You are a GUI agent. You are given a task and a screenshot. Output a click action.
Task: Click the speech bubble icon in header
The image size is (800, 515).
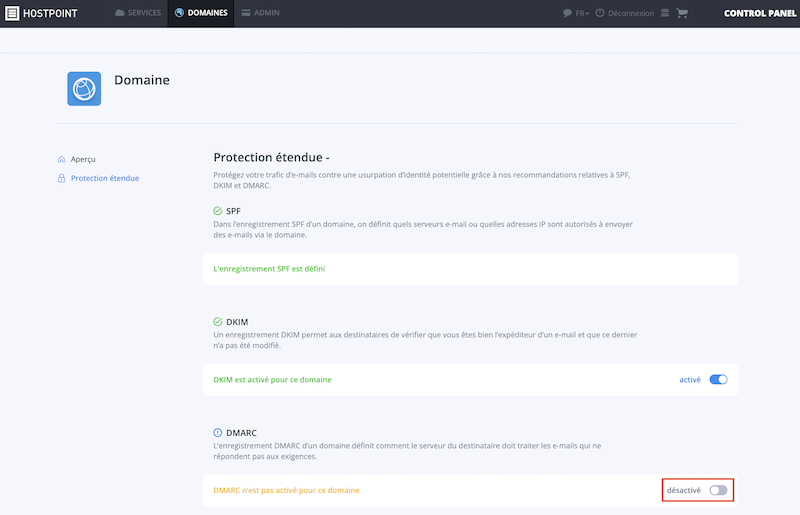pyautogui.click(x=567, y=13)
